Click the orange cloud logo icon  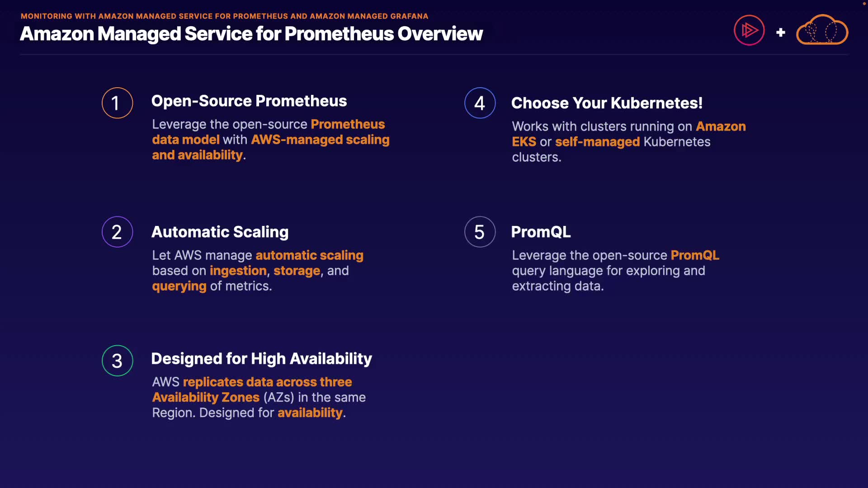[822, 30]
